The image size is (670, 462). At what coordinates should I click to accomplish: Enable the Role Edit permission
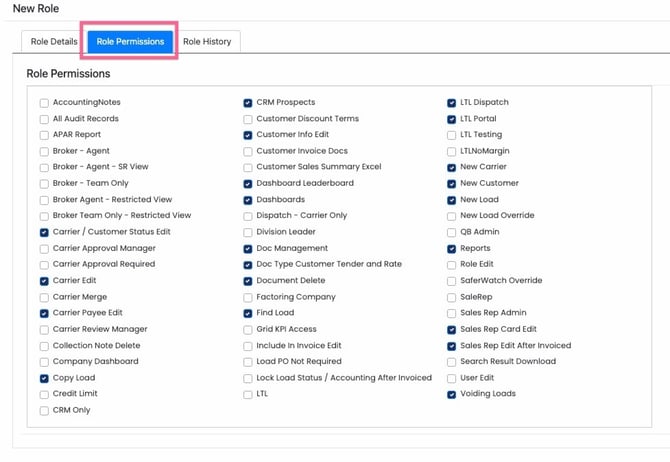[x=452, y=265]
